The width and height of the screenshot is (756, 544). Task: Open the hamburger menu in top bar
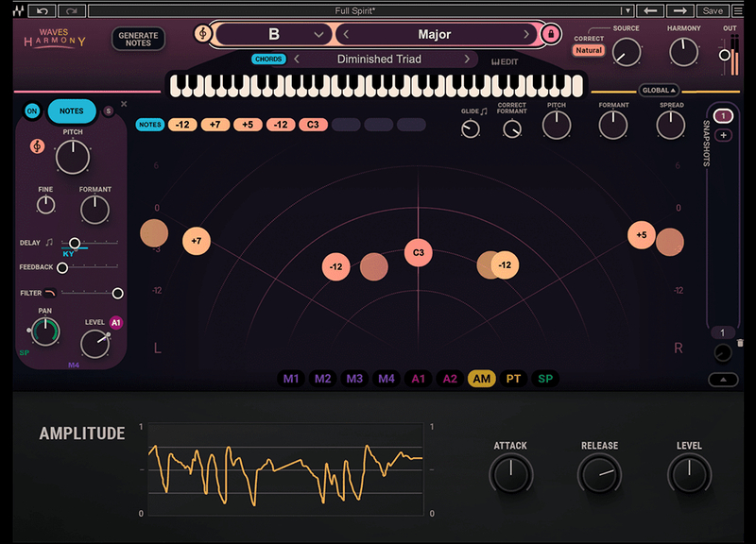click(x=738, y=10)
